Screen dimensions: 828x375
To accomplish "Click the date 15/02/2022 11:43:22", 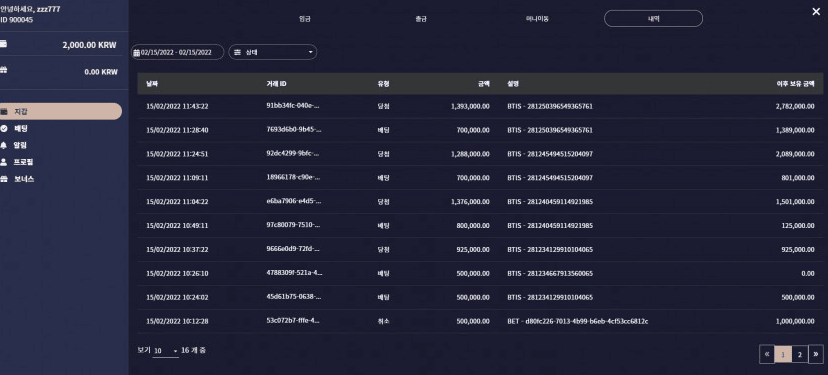I will point(177,106).
